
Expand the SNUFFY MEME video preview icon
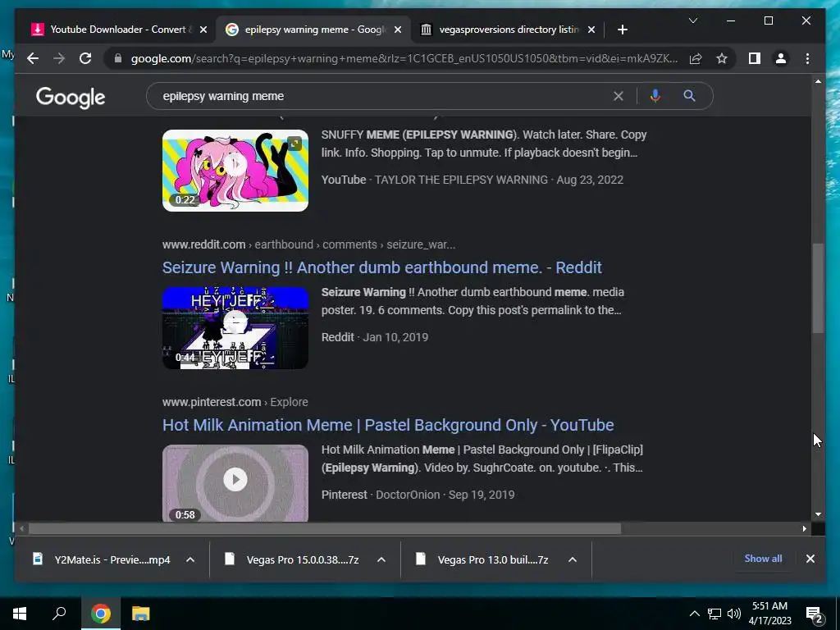click(x=294, y=143)
